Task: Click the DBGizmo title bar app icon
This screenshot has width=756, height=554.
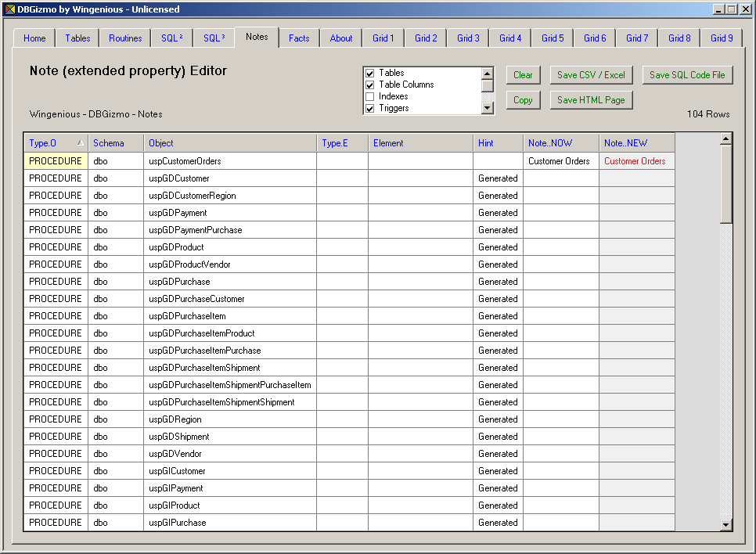Action: click(10, 9)
